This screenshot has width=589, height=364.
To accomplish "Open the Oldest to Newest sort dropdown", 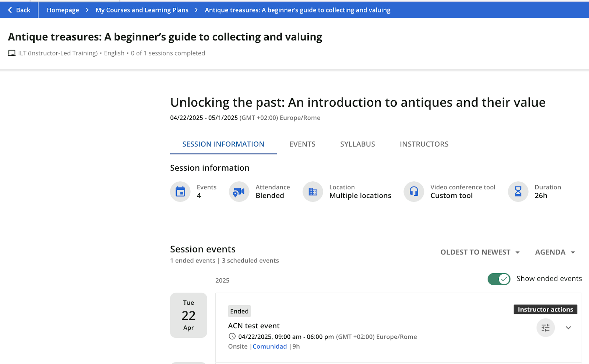I will click(480, 252).
